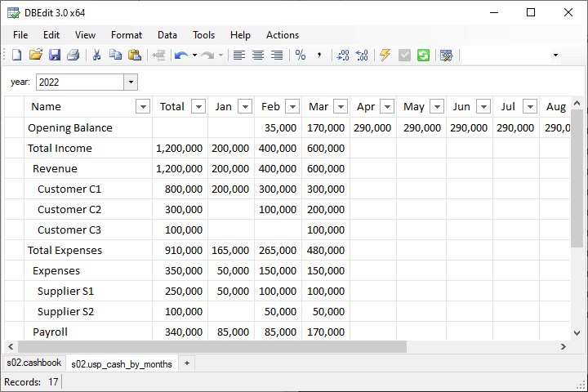
Task: Select the Total Expenses row name
Action: click(x=65, y=250)
